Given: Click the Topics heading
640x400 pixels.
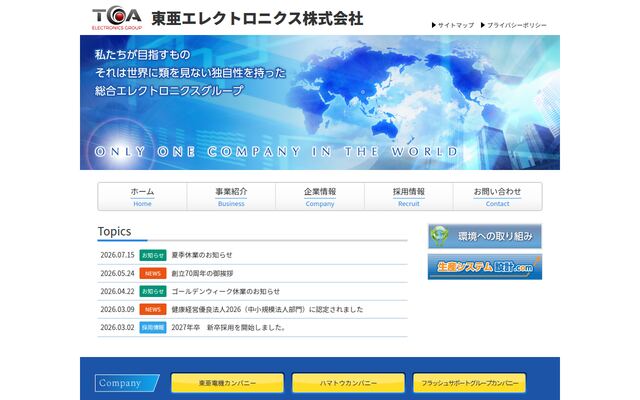Looking at the screenshot, I should [114, 231].
